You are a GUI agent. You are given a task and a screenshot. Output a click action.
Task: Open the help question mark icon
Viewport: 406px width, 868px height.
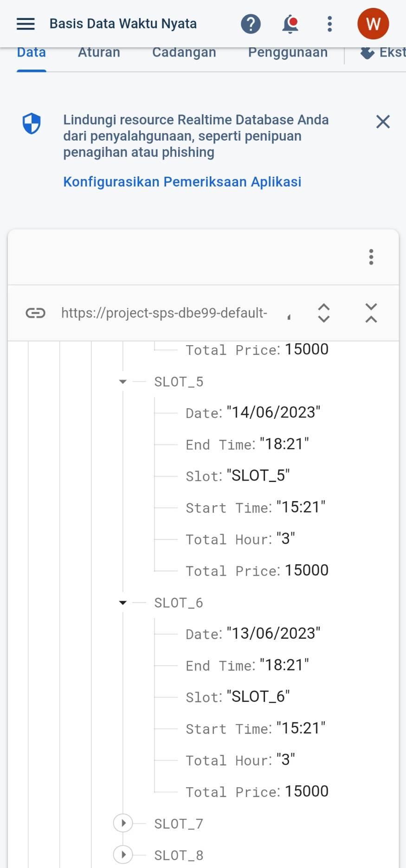tap(251, 24)
